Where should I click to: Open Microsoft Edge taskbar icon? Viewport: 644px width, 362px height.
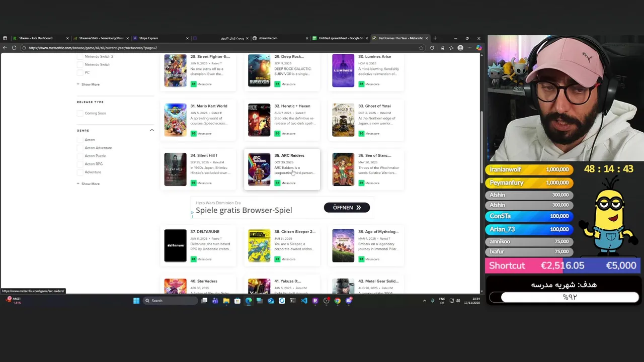tap(249, 301)
